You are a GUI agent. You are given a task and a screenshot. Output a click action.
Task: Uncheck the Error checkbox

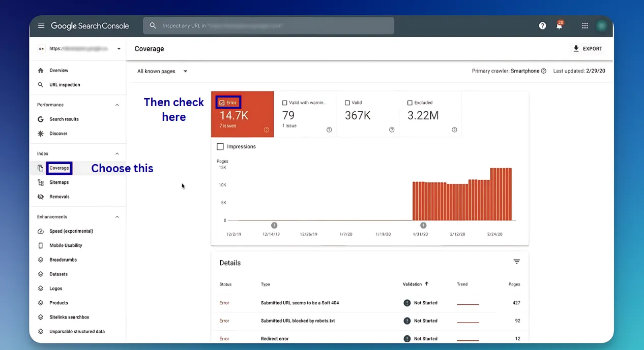click(222, 103)
